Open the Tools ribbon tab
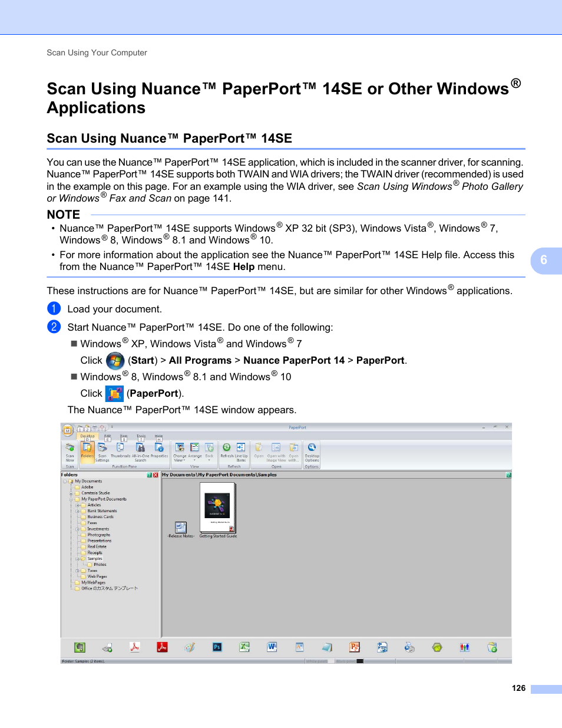The height and width of the screenshot is (728, 562). click(141, 436)
